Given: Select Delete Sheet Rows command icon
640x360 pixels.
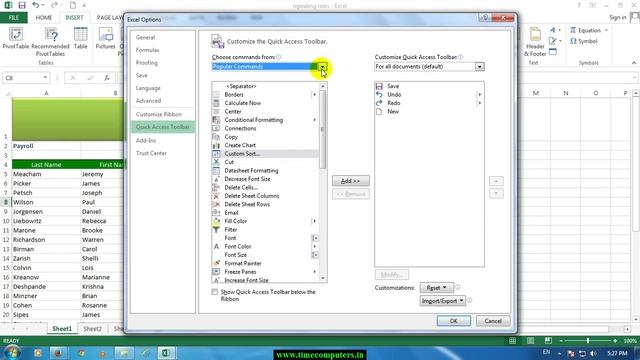Looking at the screenshot, I should coord(216,204).
